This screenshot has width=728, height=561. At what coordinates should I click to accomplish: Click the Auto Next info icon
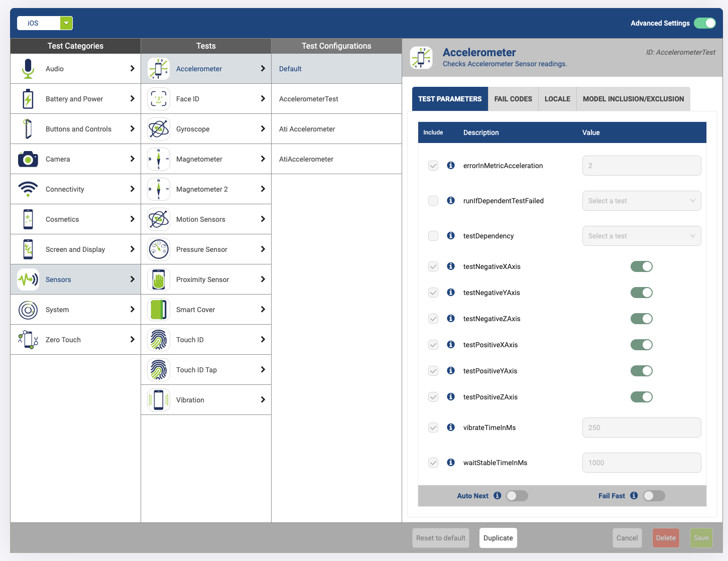(x=498, y=495)
